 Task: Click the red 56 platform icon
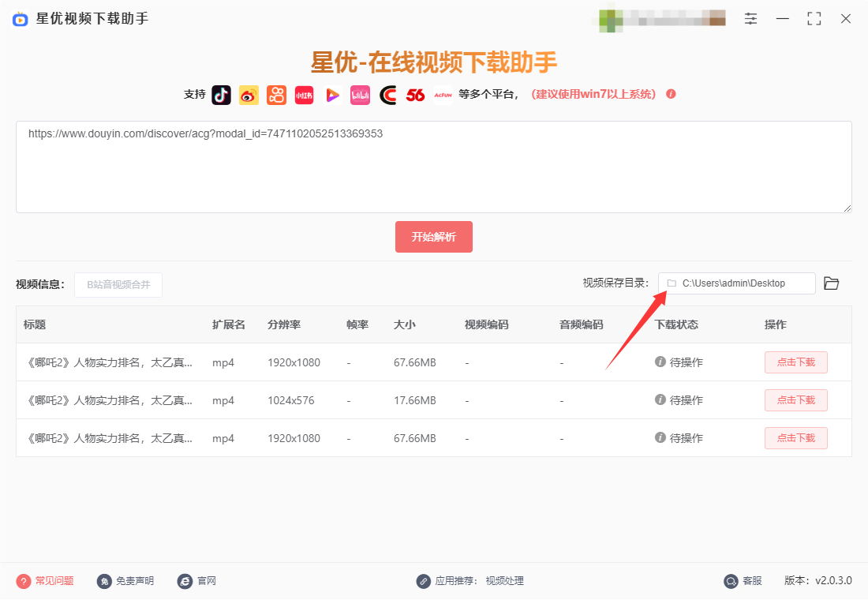click(x=415, y=96)
